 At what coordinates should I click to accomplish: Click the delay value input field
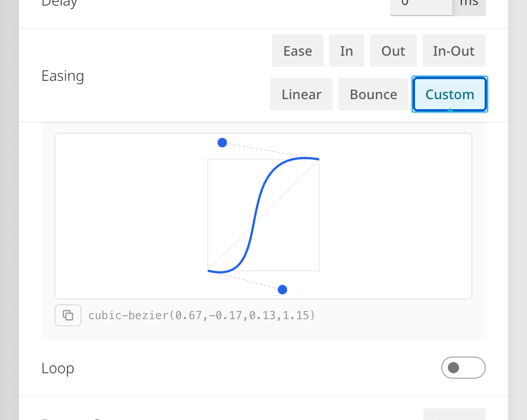pos(421,4)
